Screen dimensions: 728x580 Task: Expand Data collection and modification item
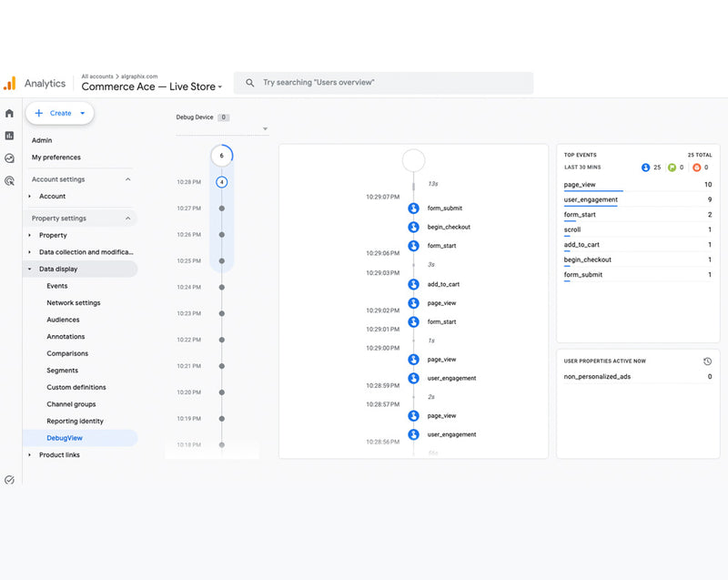pyautogui.click(x=30, y=252)
